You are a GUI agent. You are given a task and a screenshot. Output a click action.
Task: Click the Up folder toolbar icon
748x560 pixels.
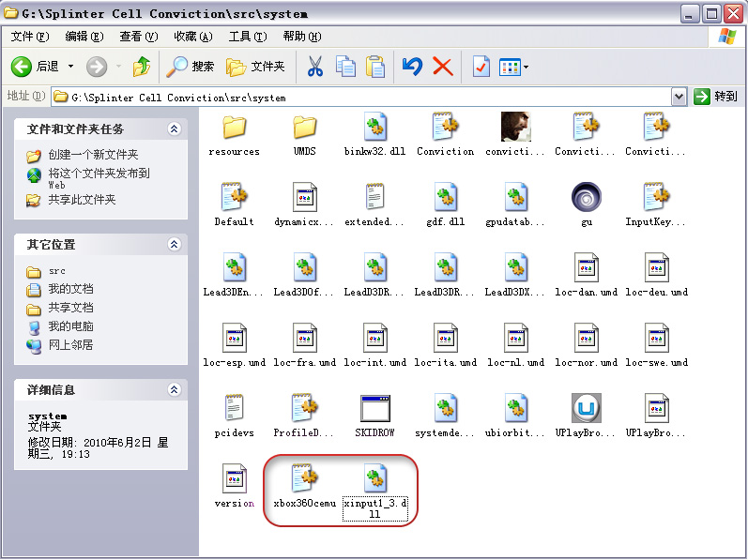tap(142, 67)
